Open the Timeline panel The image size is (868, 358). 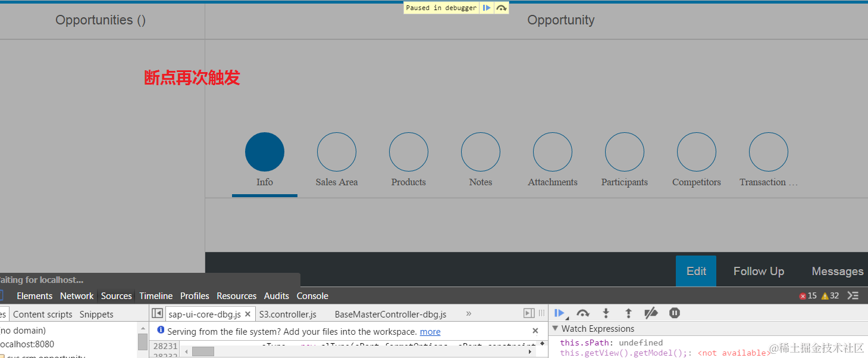tap(156, 296)
